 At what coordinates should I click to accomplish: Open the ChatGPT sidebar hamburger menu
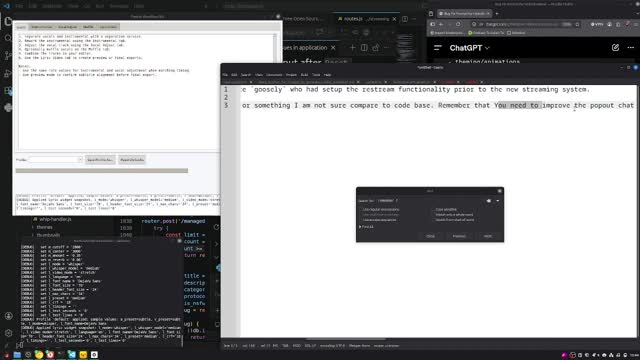click(x=438, y=48)
